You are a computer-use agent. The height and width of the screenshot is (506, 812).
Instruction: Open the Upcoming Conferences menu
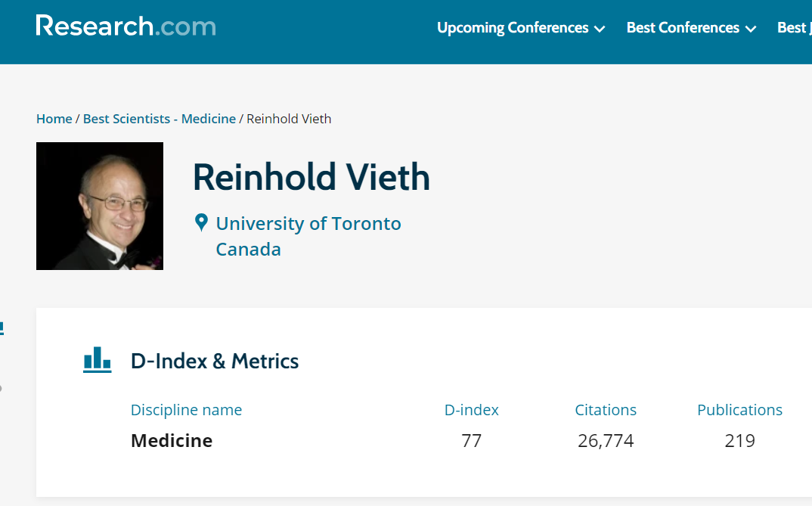pos(513,27)
